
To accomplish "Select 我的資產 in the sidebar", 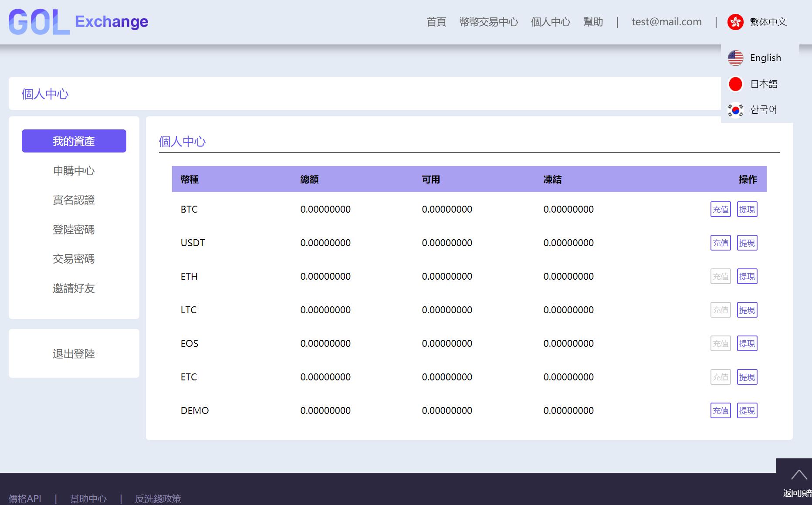I will [x=74, y=141].
